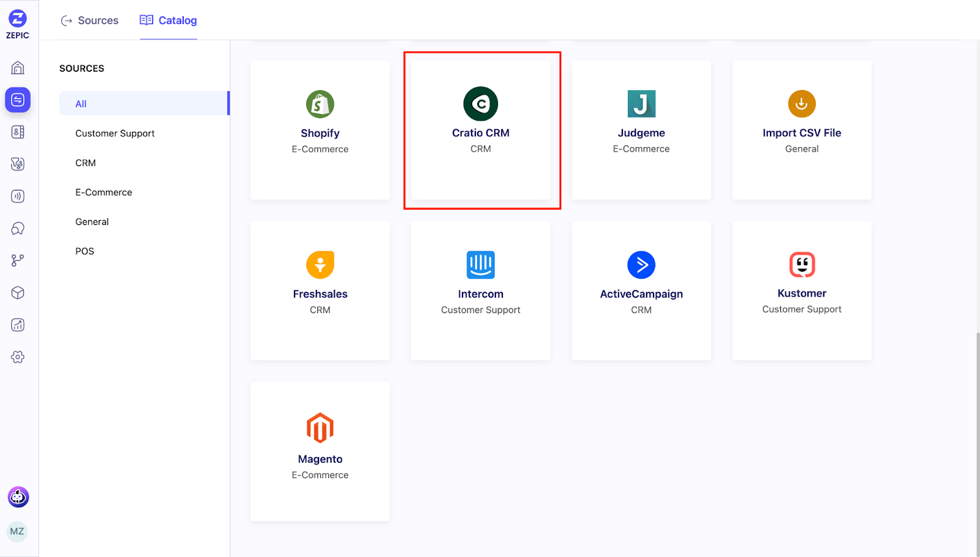Click the E-Commerce label under Judgeme
Screen dimensions: 980x557
click(641, 148)
